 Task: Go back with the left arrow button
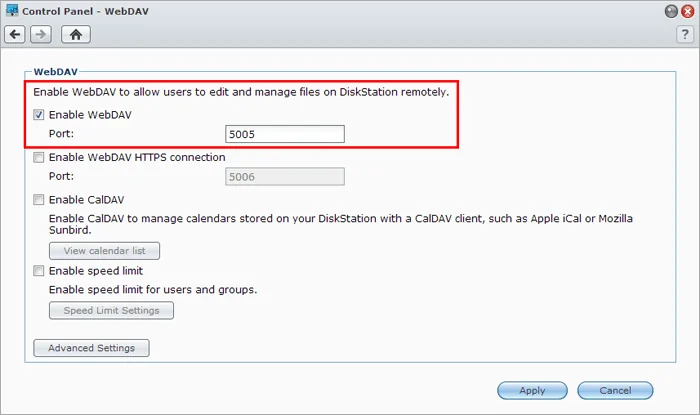tap(15, 34)
